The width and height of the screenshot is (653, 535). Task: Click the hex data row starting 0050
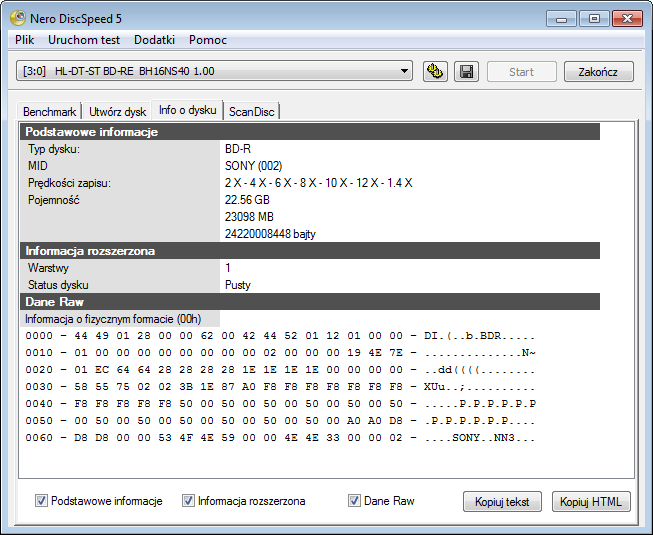(280, 421)
